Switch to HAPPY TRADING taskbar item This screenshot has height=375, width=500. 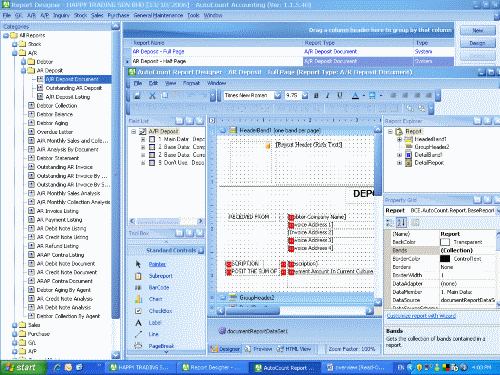point(140,367)
